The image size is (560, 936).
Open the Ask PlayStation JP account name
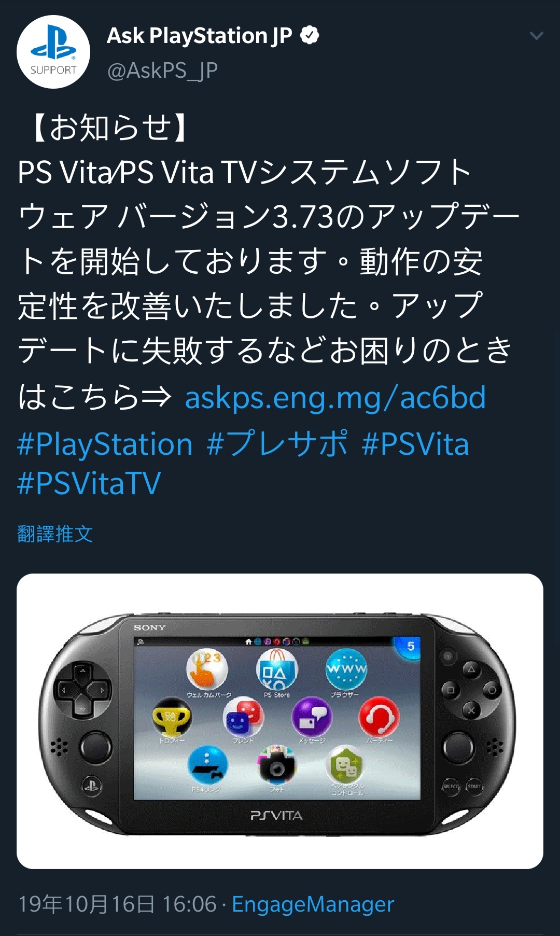pos(200,36)
